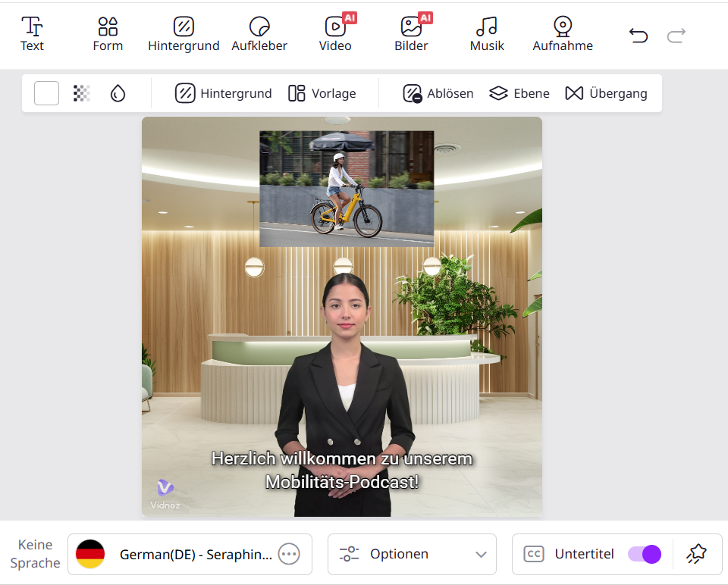Click Vorlage template button
The height and width of the screenshot is (585, 728).
click(322, 93)
